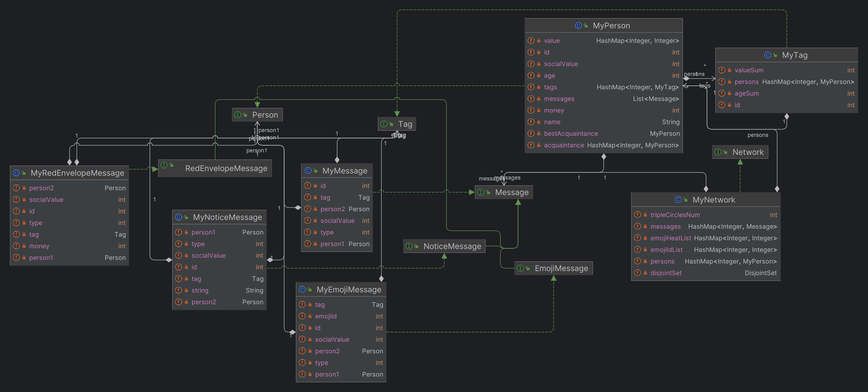
Task: Click the tripleCirclesNum field in MyNetwork
Action: coord(706,215)
